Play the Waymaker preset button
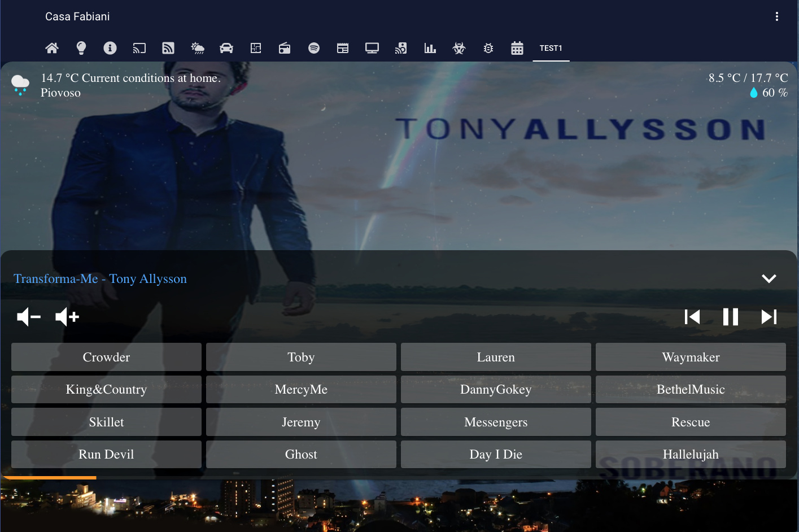 (691, 357)
